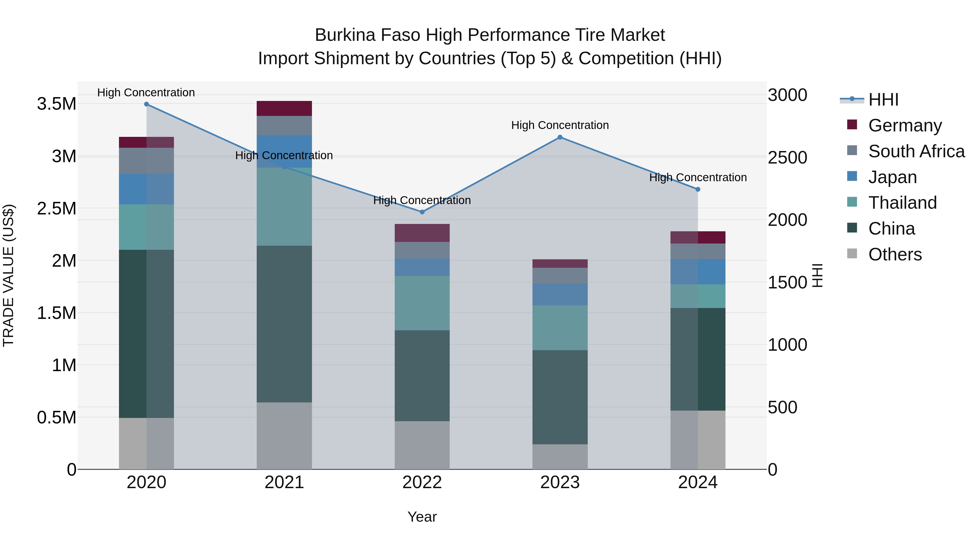Screen dimensions: 980x551
Task: Click Japan segment of 2023 bar
Action: [x=560, y=295]
